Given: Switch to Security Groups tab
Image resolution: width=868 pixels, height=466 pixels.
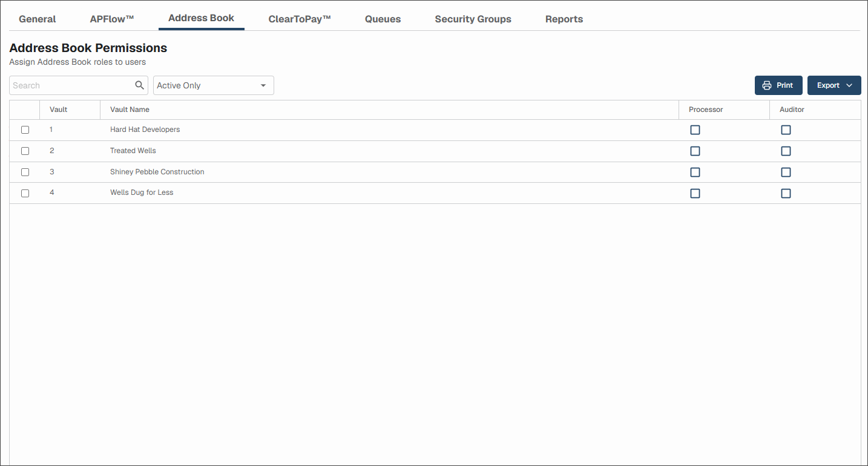Looking at the screenshot, I should coord(473,19).
